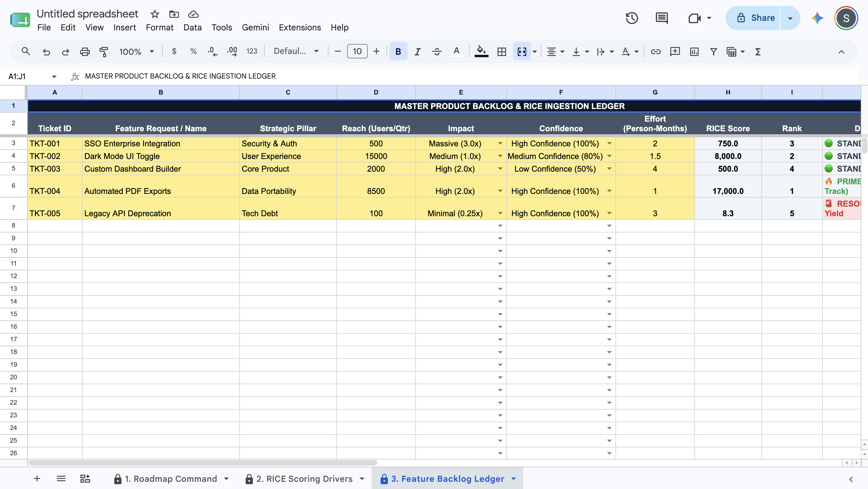Viewport: 868px width, 489px height.
Task: Toggle italic formatting
Action: [x=417, y=51]
